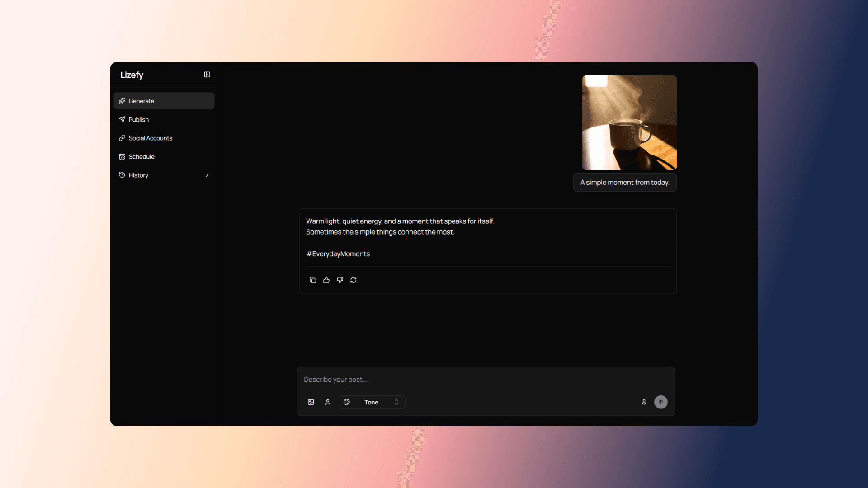Viewport: 868px width, 488px height.
Task: Click the tone palette icon
Action: pyautogui.click(x=347, y=402)
